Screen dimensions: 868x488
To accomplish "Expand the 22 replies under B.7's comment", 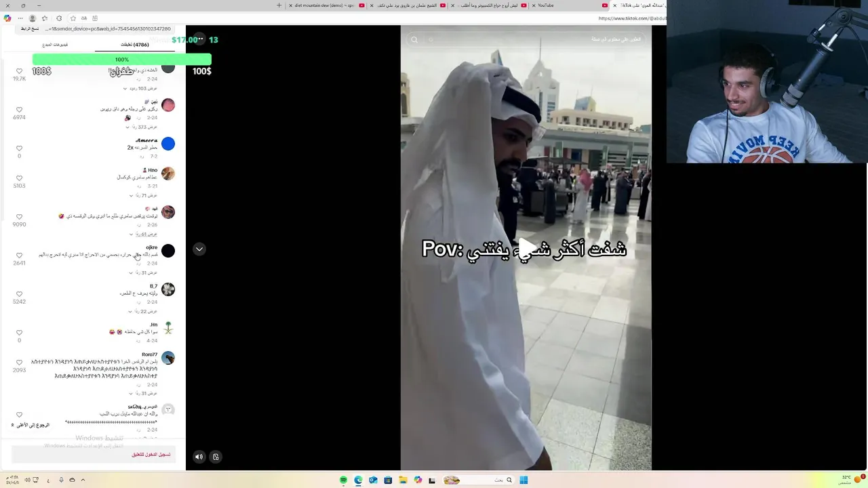I will tap(143, 311).
